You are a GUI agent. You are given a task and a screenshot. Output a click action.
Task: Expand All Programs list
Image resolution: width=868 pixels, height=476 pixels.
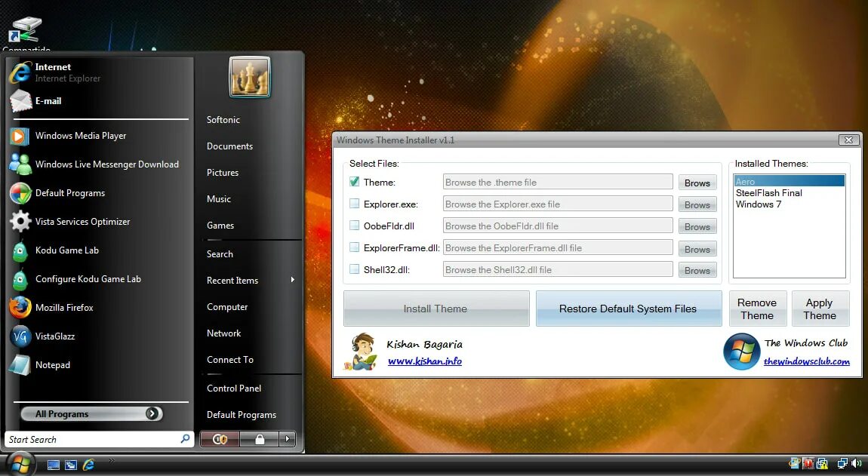(92, 414)
